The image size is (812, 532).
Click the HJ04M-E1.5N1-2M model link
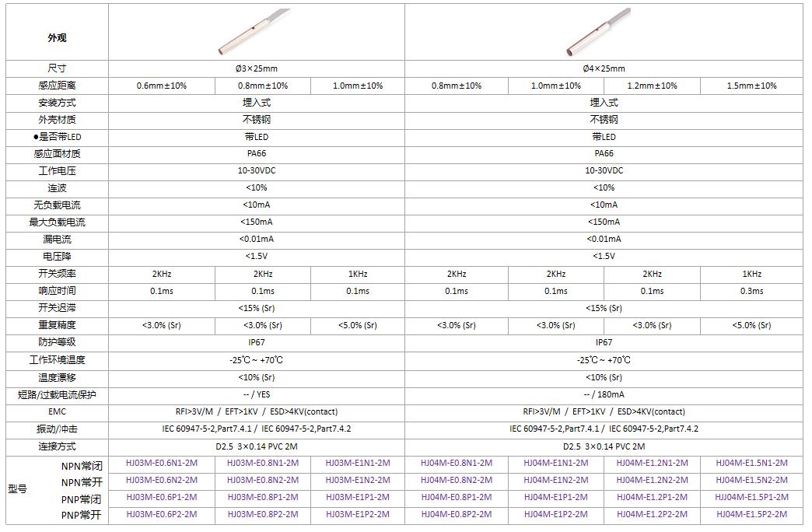[x=751, y=463]
